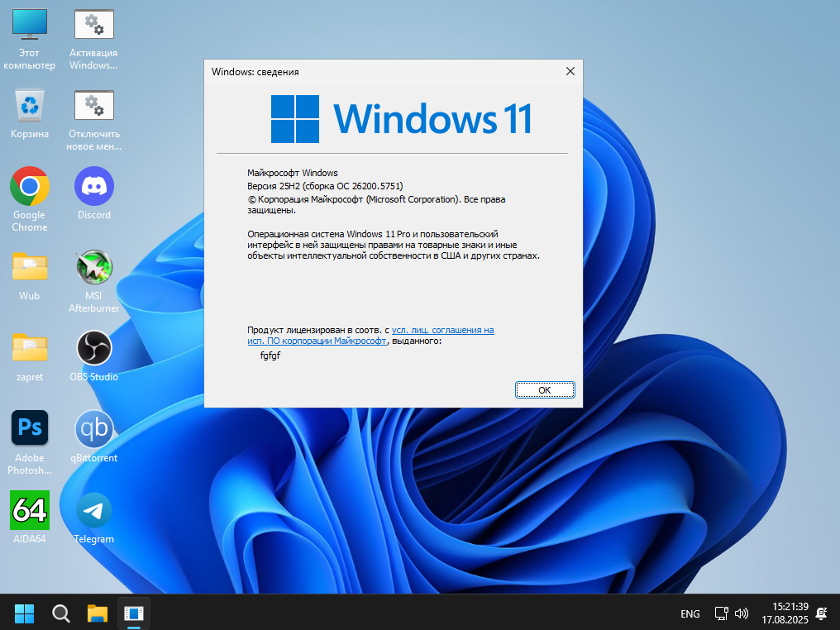Screen dimensions: 840x630
Task: Click the 'Версия 25H2' build text line
Action: [x=325, y=186]
